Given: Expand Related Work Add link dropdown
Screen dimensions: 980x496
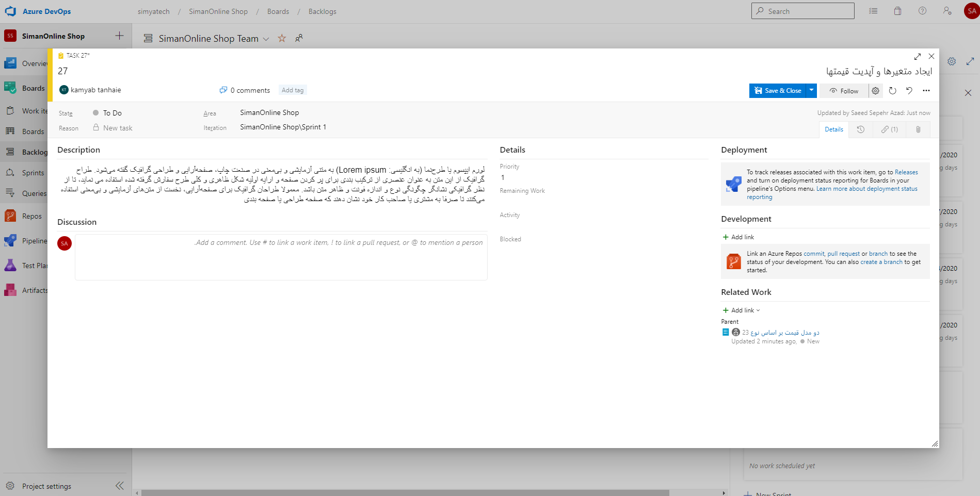Looking at the screenshot, I should [x=742, y=310].
